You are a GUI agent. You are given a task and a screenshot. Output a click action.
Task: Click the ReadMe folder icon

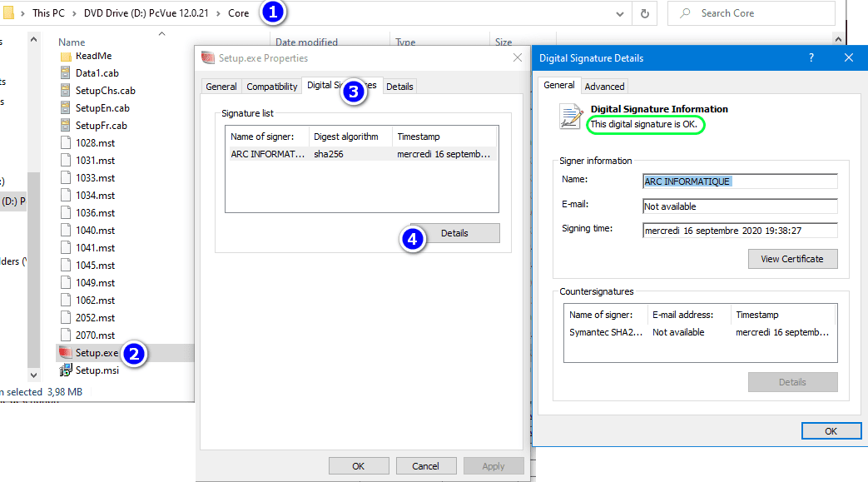[x=66, y=56]
